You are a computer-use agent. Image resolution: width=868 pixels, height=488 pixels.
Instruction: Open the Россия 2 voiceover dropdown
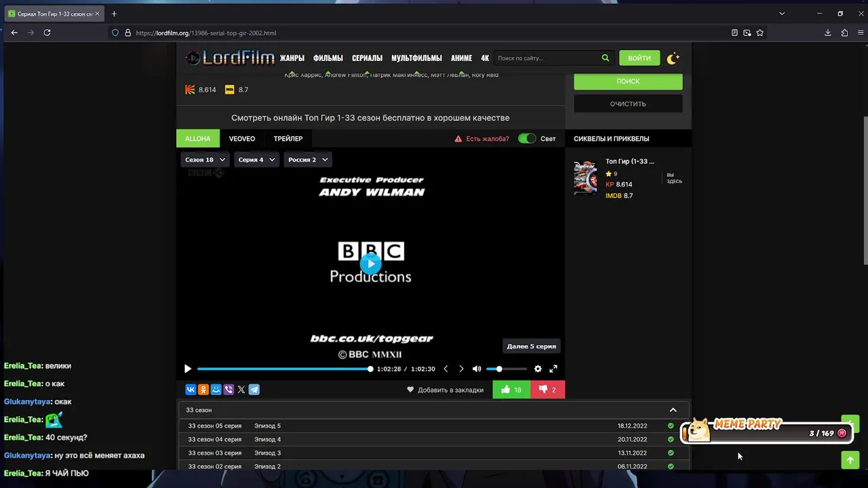[309, 160]
